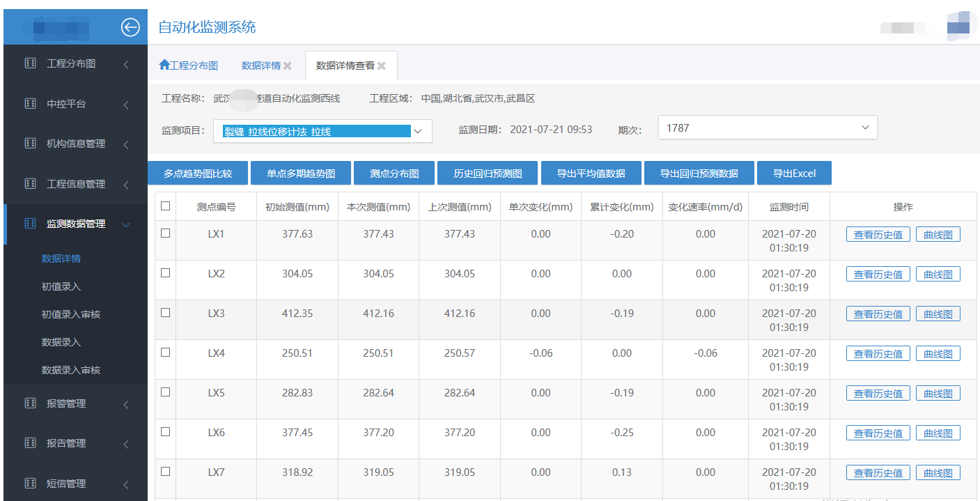Click the 历史回归预测图 button
Image resolution: width=980 pixels, height=501 pixels.
coord(488,173)
